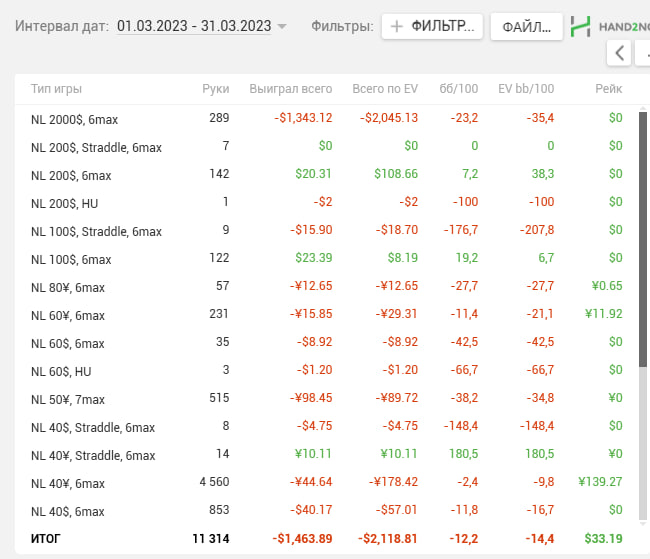Open the date interval dropdown 01.03.2023 - 31.03.2023
This screenshot has width=650, height=559.
pyautogui.click(x=201, y=26)
